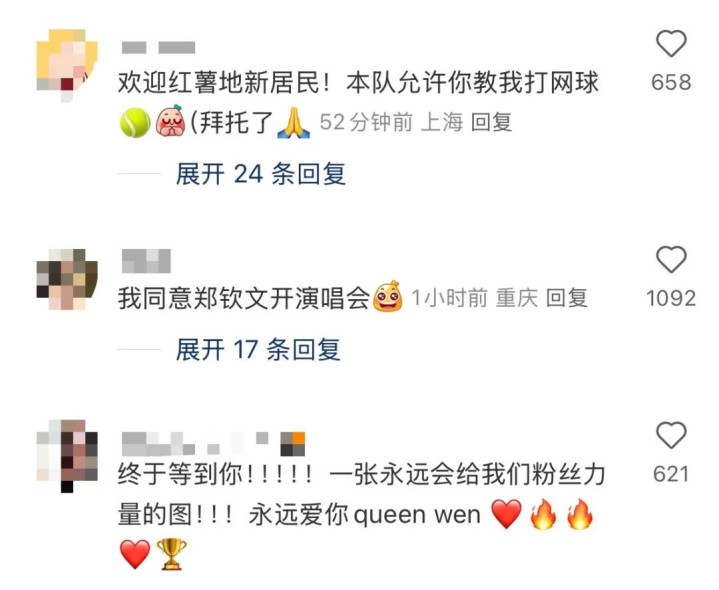Tap the praying hands emoji
Viewport: 719px width, 590px height.
click(293, 122)
